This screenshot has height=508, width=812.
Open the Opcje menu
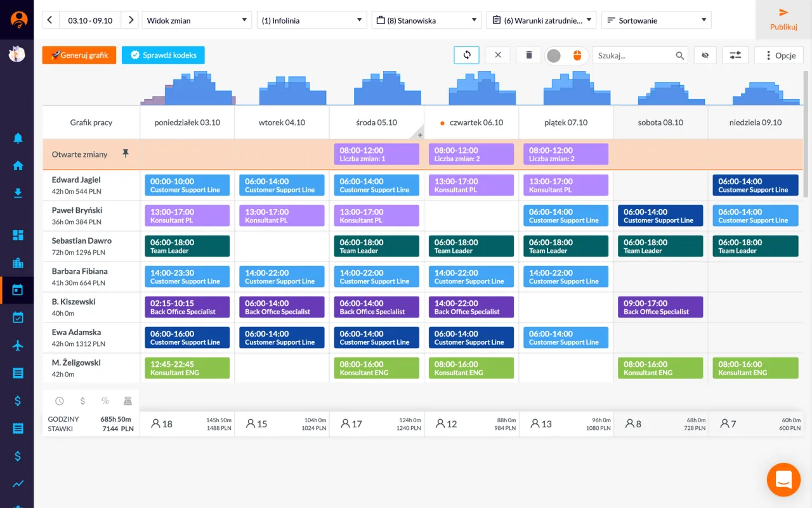pos(779,55)
